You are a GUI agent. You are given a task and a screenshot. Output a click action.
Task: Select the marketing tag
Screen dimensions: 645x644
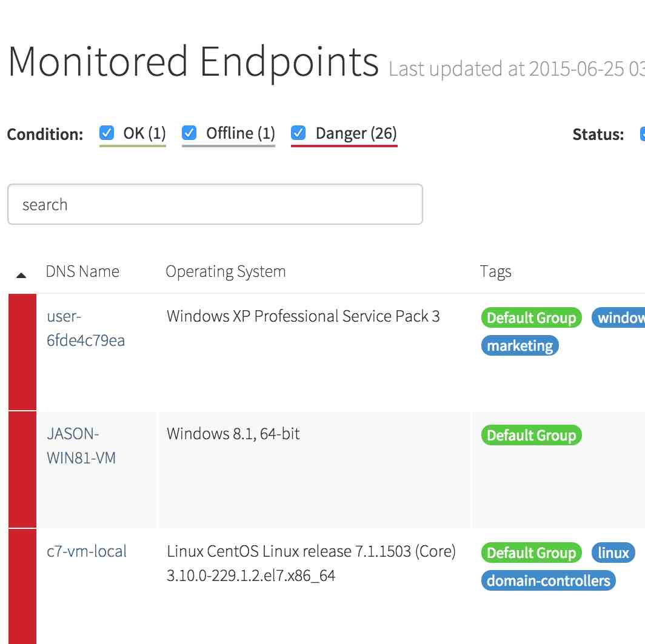click(x=520, y=346)
